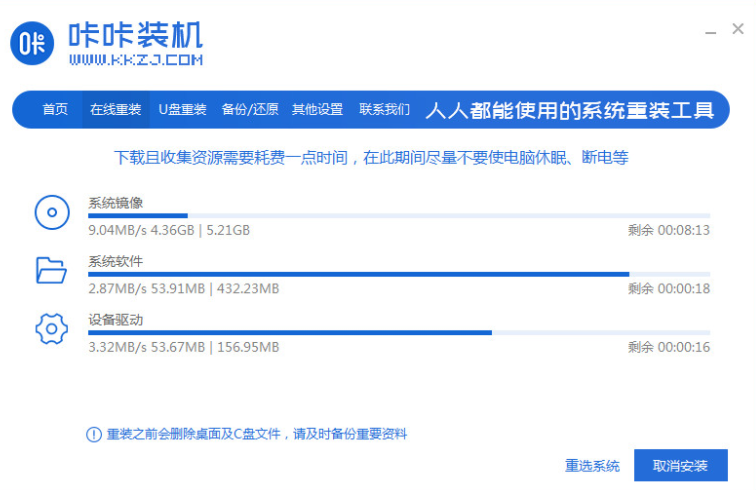Click the device driver gear icon
The height and width of the screenshot is (490, 756).
coord(51,328)
